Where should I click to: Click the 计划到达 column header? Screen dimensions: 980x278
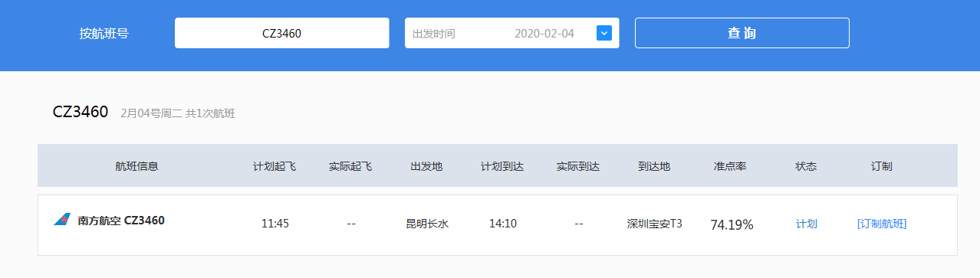(502, 166)
